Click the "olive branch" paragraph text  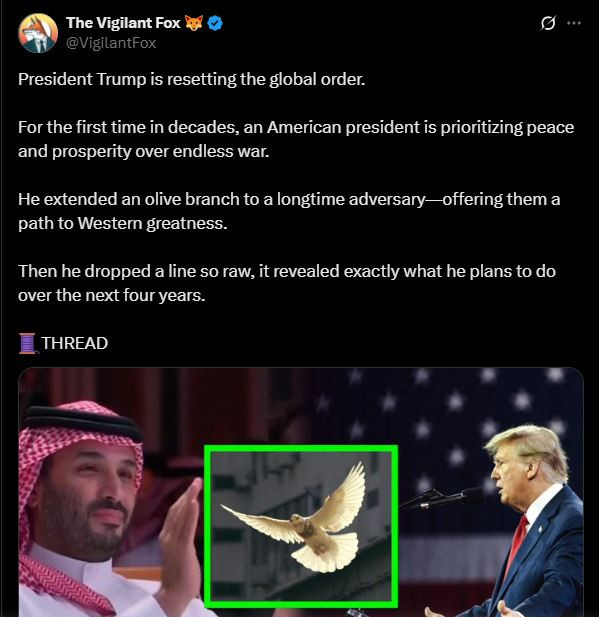coord(289,211)
